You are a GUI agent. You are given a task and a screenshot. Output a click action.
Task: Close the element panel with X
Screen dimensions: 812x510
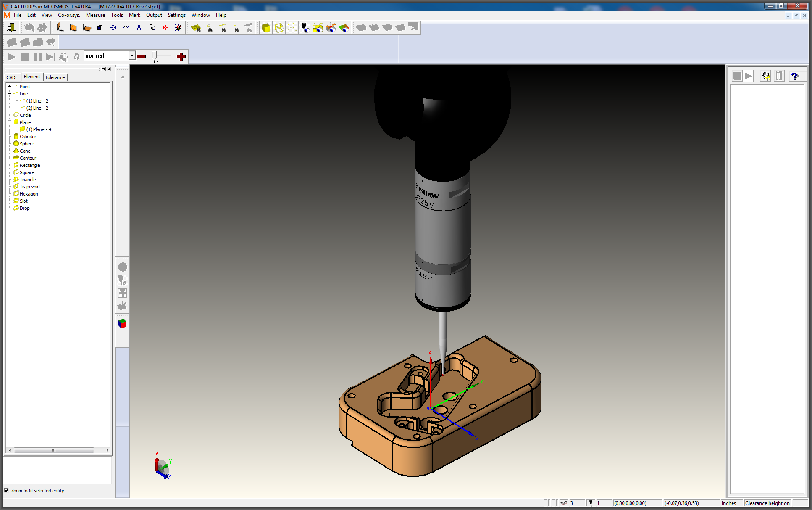109,69
